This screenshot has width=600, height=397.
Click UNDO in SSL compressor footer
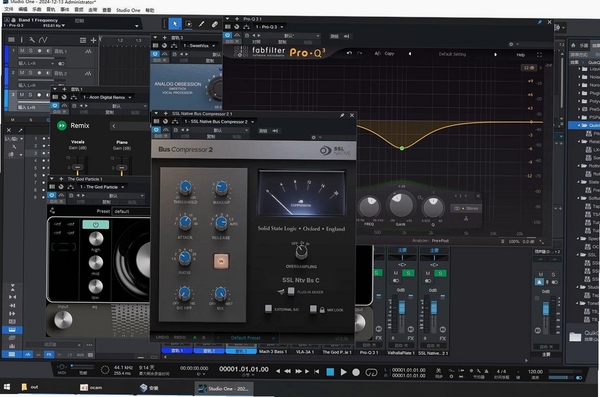162,337
